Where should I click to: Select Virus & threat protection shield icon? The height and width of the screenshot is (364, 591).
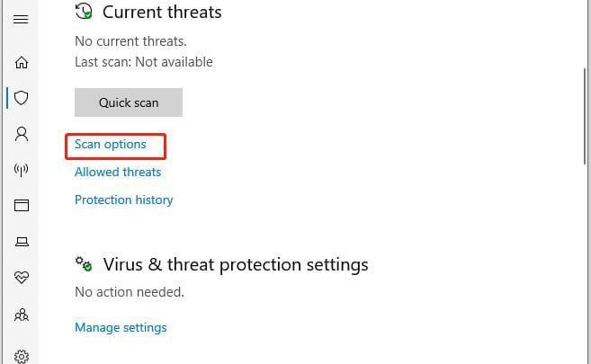(22, 97)
